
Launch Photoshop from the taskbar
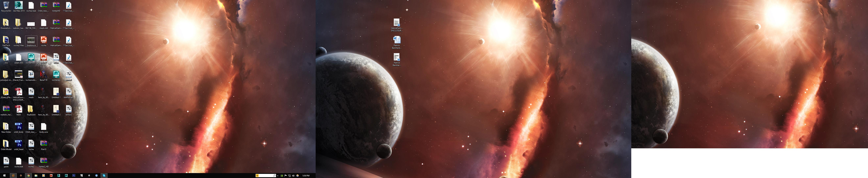[x=74, y=176]
